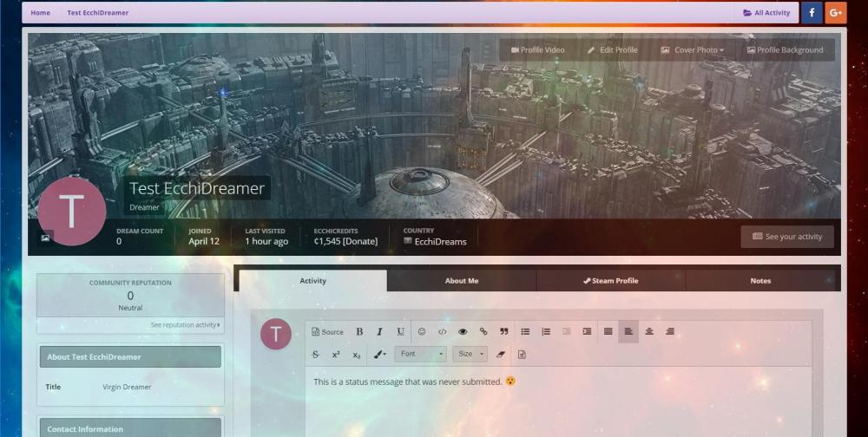
Task: Open the Size dropdown
Action: coord(470,354)
